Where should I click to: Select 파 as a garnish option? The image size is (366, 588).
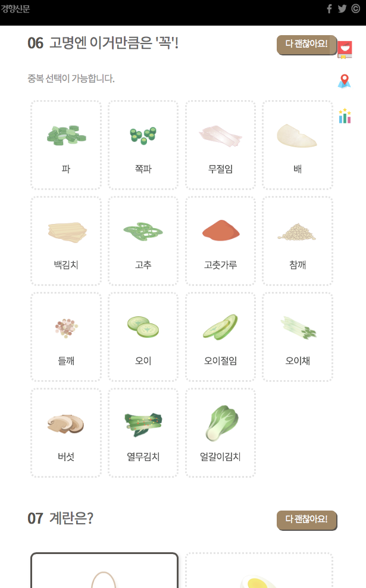click(x=65, y=144)
